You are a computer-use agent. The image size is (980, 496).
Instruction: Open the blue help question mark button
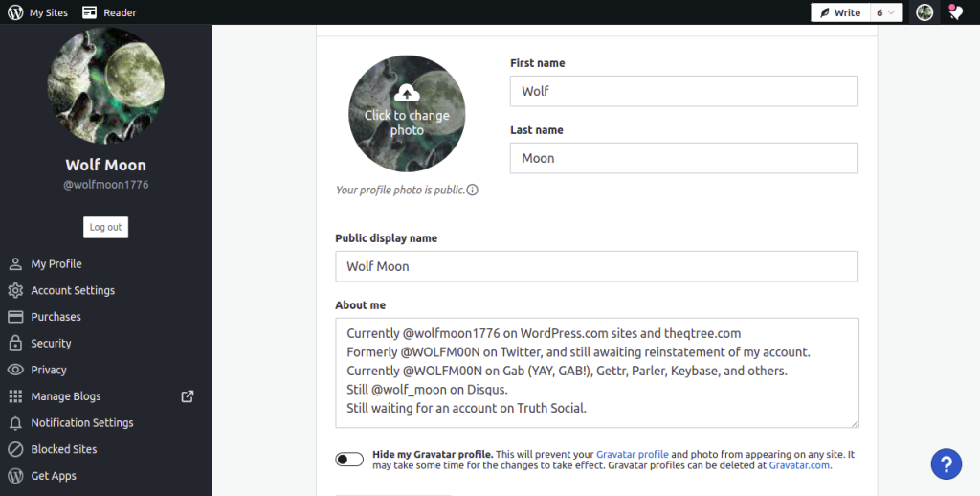947,464
